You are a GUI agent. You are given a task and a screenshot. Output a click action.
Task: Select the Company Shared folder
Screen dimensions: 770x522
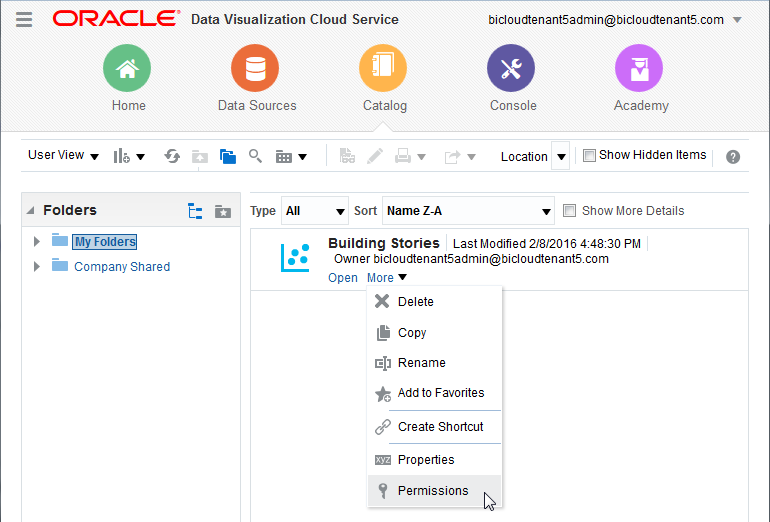122,267
